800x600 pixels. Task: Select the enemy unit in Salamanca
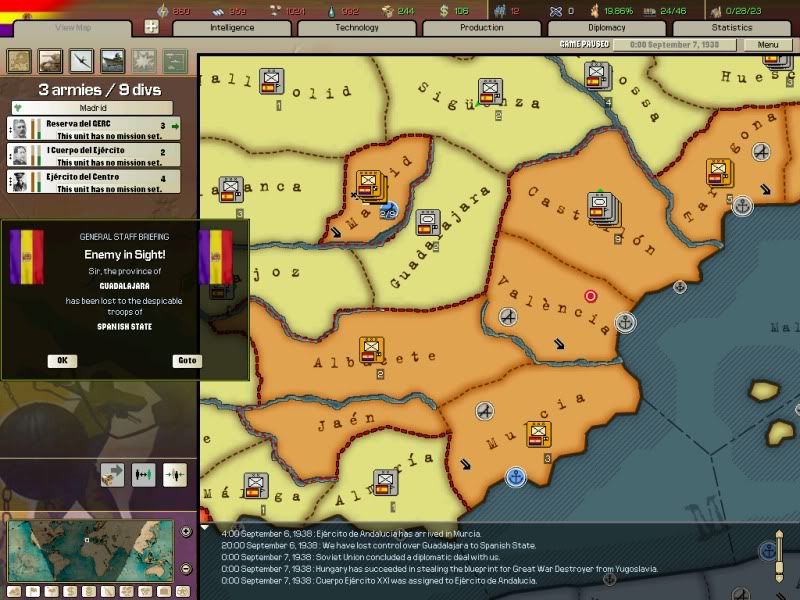(231, 190)
